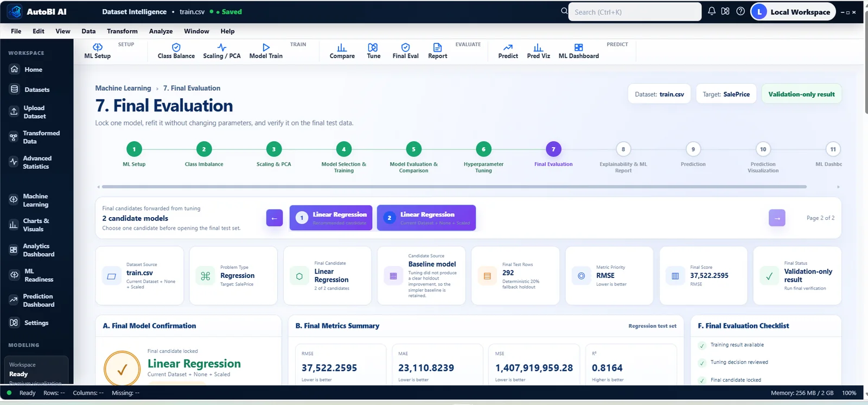Open the Window menu
This screenshot has width=868, height=405.
(x=196, y=31)
